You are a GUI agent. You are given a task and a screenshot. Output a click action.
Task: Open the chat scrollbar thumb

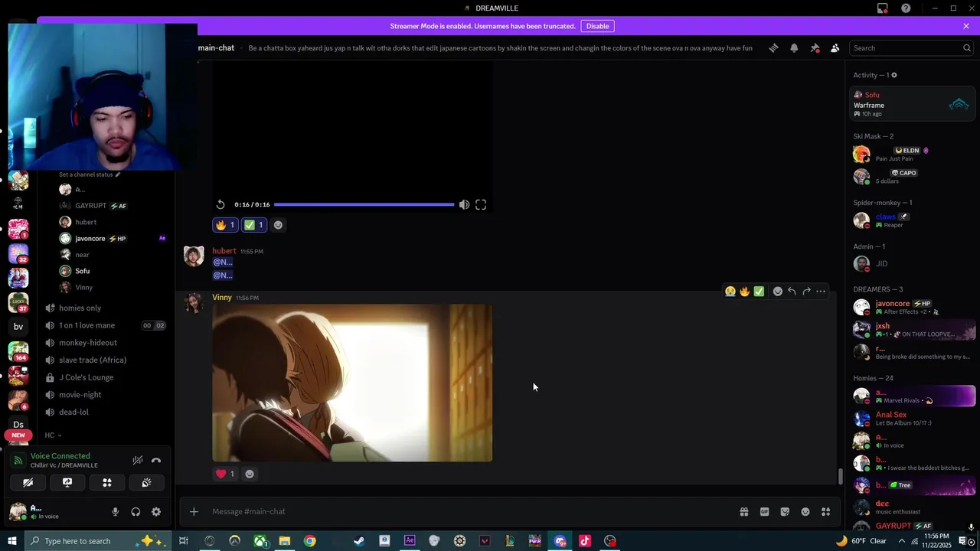click(x=841, y=476)
